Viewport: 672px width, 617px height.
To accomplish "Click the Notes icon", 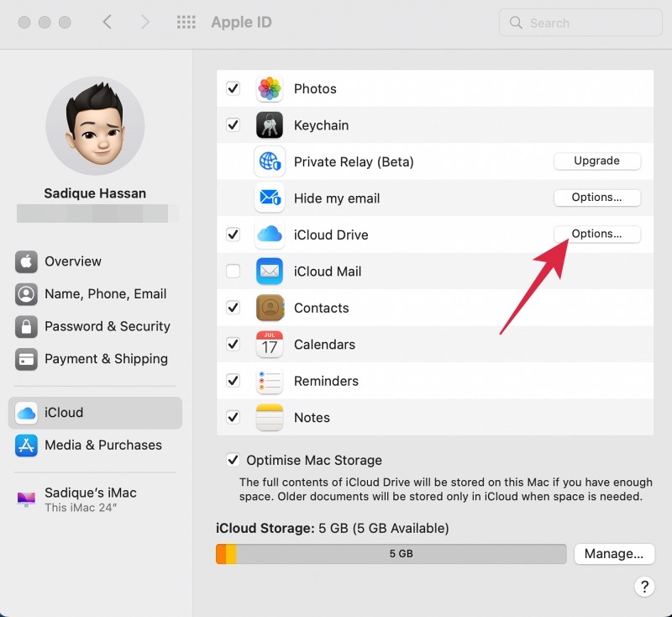I will coord(270,417).
